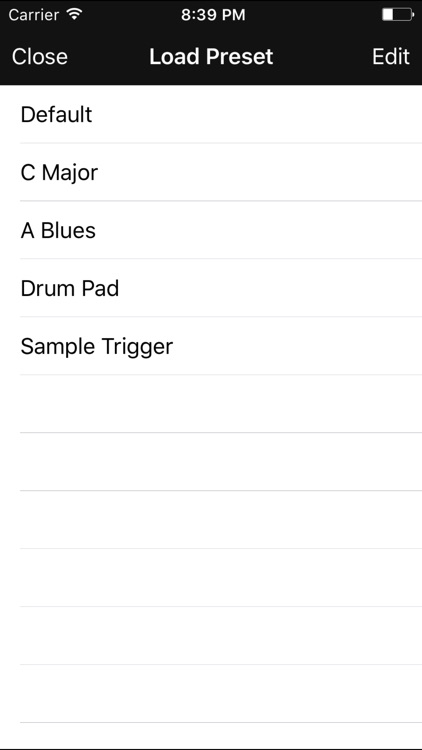Tap the fifth empty row below Sample Trigger

[x=211, y=635]
